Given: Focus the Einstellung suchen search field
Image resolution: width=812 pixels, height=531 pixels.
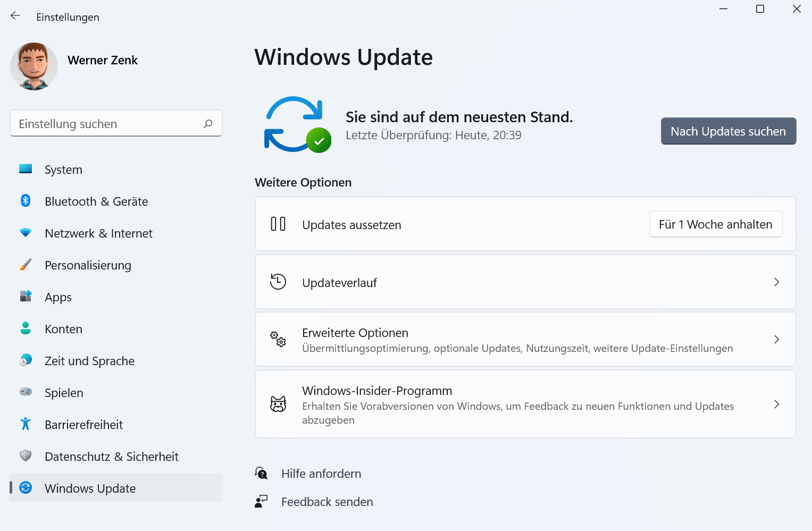Looking at the screenshot, I should [x=106, y=124].
